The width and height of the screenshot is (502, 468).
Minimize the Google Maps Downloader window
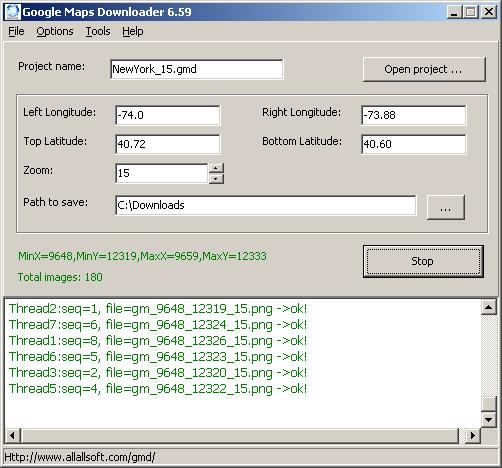coord(454,12)
